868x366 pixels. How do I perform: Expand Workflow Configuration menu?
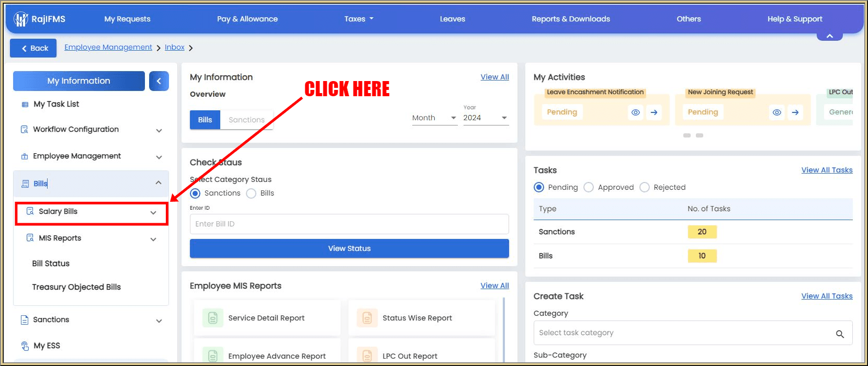(x=159, y=131)
